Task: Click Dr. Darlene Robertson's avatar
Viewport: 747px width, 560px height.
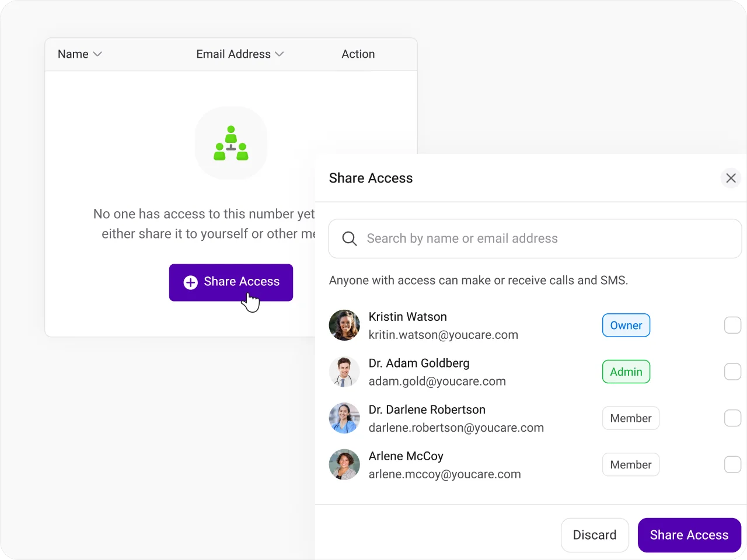Action: pyautogui.click(x=344, y=418)
